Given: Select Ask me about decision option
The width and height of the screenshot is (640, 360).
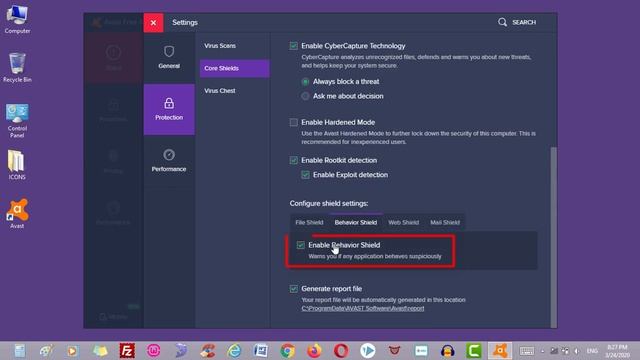Looking at the screenshot, I should coord(305,96).
